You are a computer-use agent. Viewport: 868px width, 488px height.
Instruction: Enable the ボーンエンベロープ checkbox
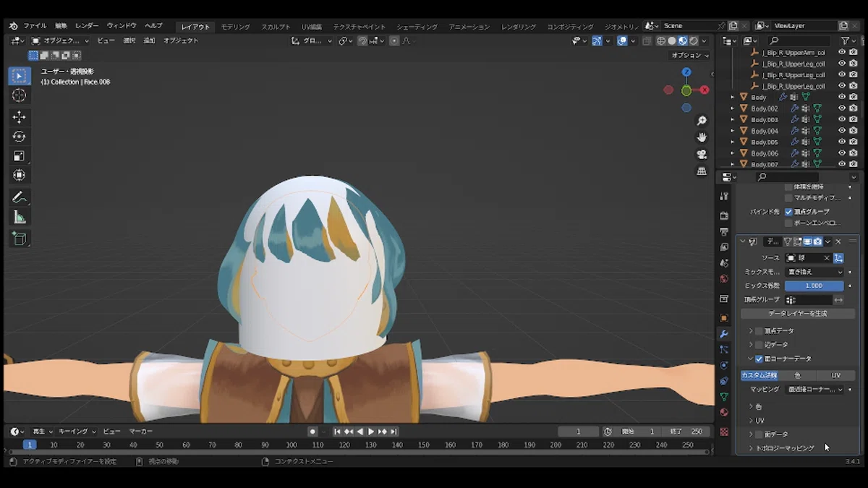[788, 223]
